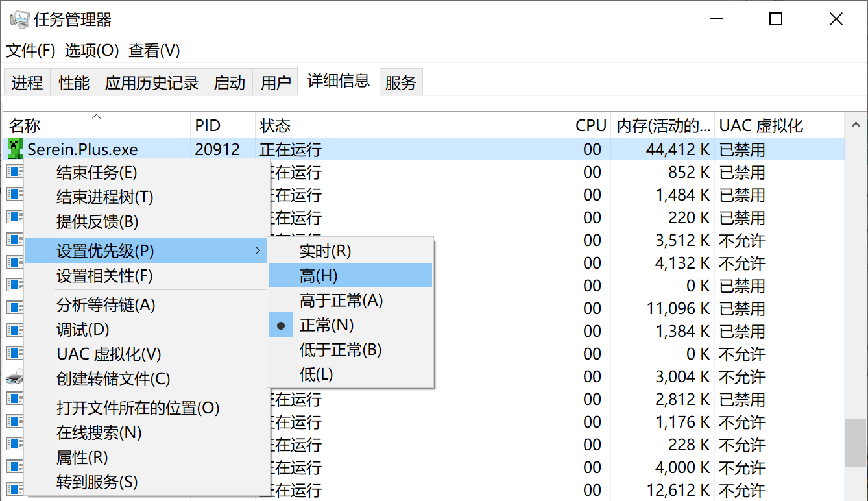Open the 查看(V) menu
This screenshot has width=868, height=501.
154,51
